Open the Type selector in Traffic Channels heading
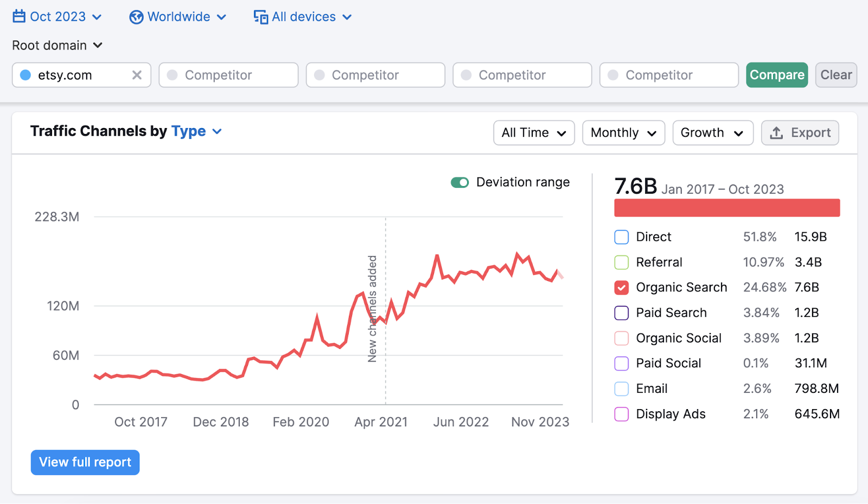 click(195, 131)
